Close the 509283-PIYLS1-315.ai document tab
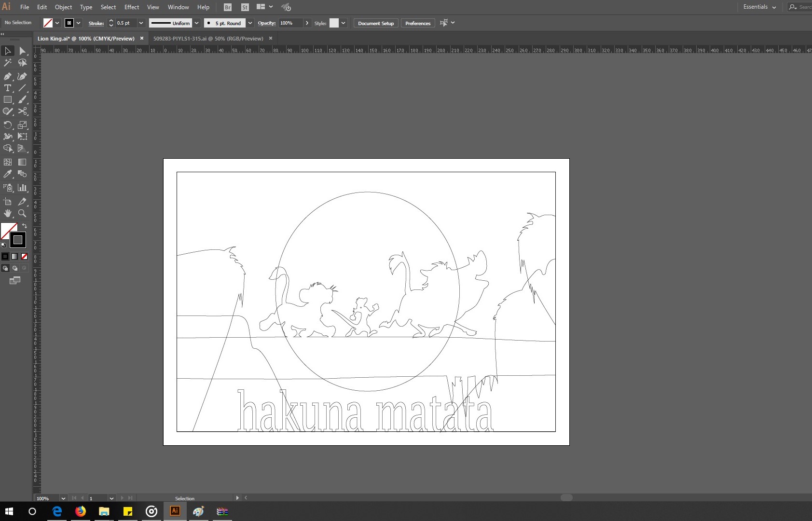Screen dimensions: 812x521 pos(271,39)
